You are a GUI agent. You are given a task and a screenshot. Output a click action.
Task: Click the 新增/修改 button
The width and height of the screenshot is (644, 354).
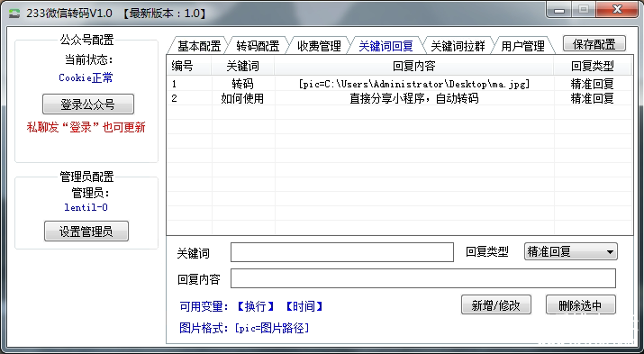496,304
